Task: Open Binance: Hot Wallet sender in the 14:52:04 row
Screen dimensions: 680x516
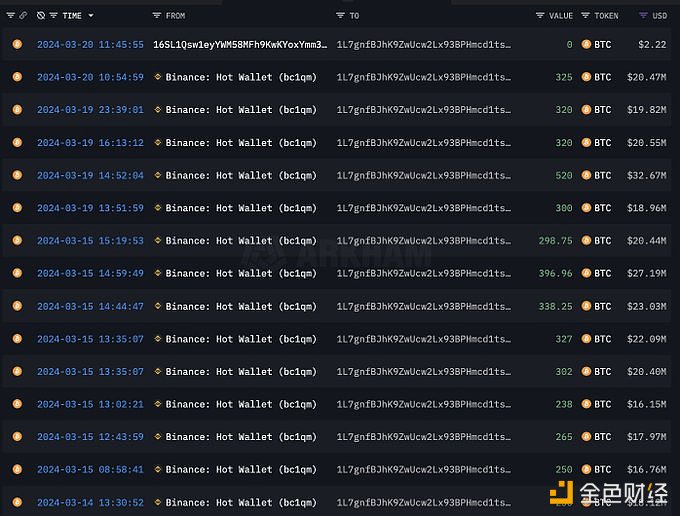Action: click(241, 175)
